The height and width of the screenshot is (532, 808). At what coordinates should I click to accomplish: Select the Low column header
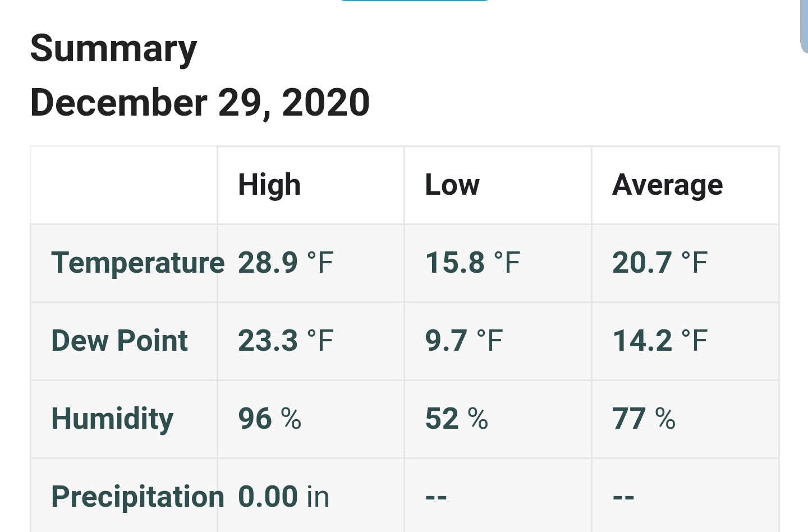tap(452, 185)
